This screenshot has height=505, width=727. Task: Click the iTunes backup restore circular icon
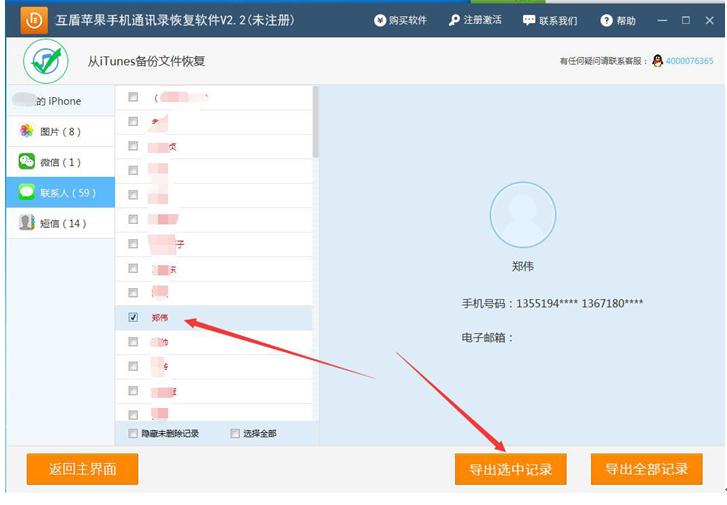(x=46, y=61)
